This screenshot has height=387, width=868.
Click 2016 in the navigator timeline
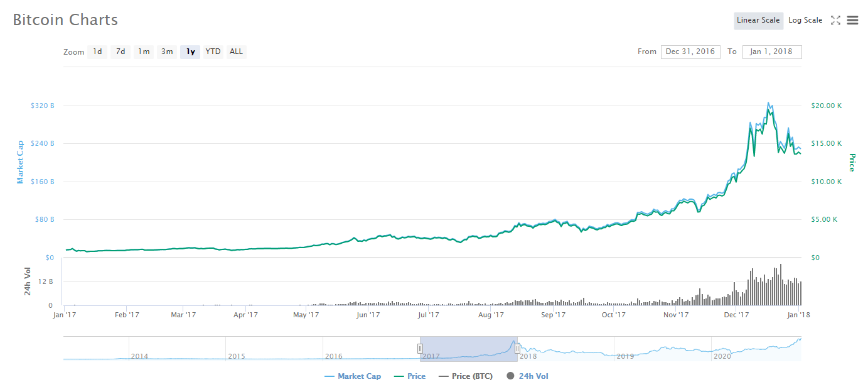[334, 356]
